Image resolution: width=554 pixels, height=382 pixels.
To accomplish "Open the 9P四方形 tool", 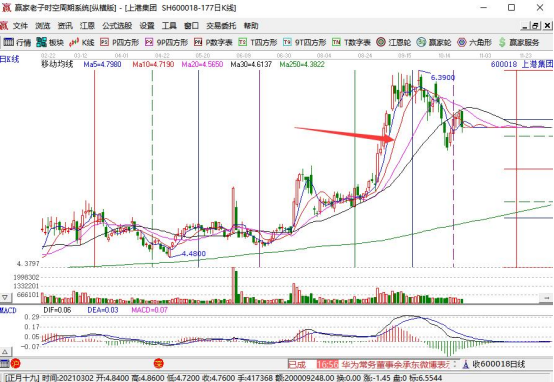I will (166, 42).
